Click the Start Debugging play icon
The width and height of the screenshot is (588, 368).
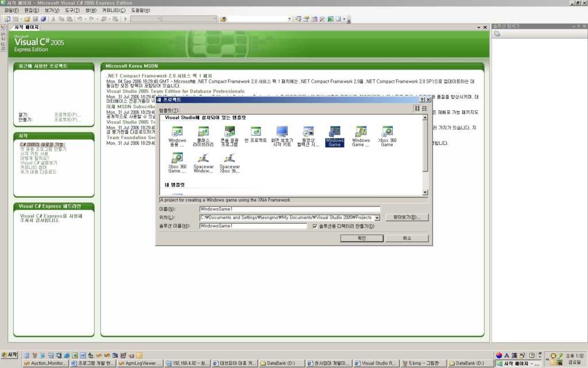126,19
